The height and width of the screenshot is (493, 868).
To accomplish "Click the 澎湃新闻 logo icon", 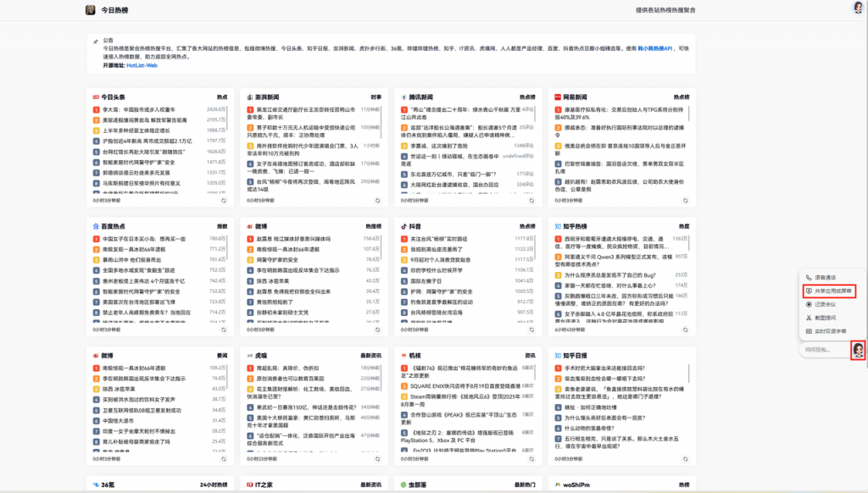I will tap(250, 97).
